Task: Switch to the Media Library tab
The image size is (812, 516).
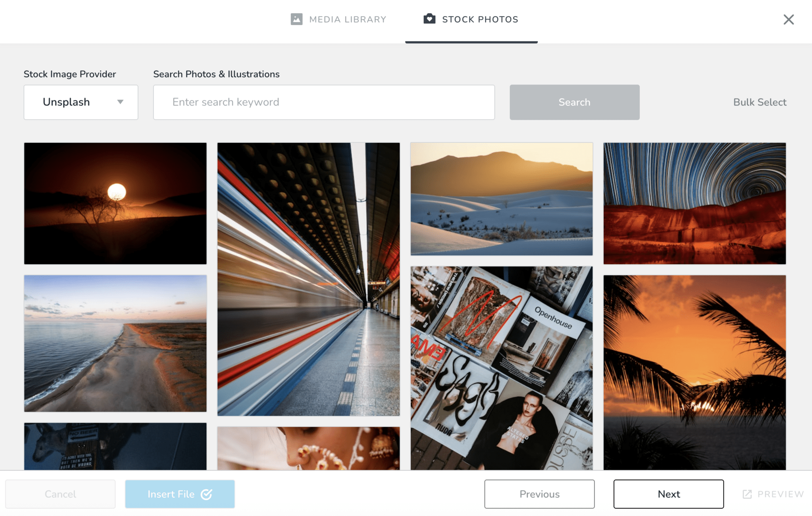Action: (339, 19)
